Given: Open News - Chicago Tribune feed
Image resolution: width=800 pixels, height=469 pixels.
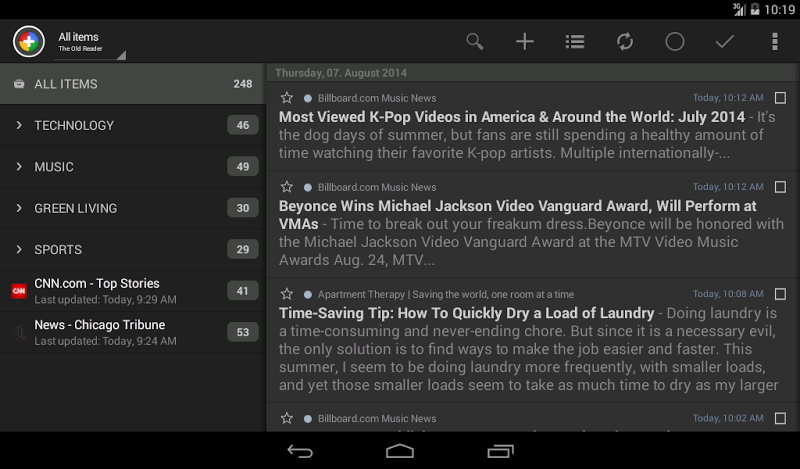Looking at the screenshot, I should click(x=133, y=332).
